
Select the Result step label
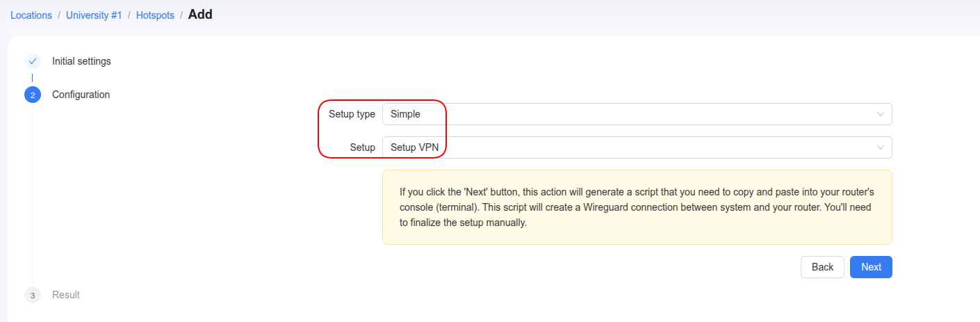point(66,295)
